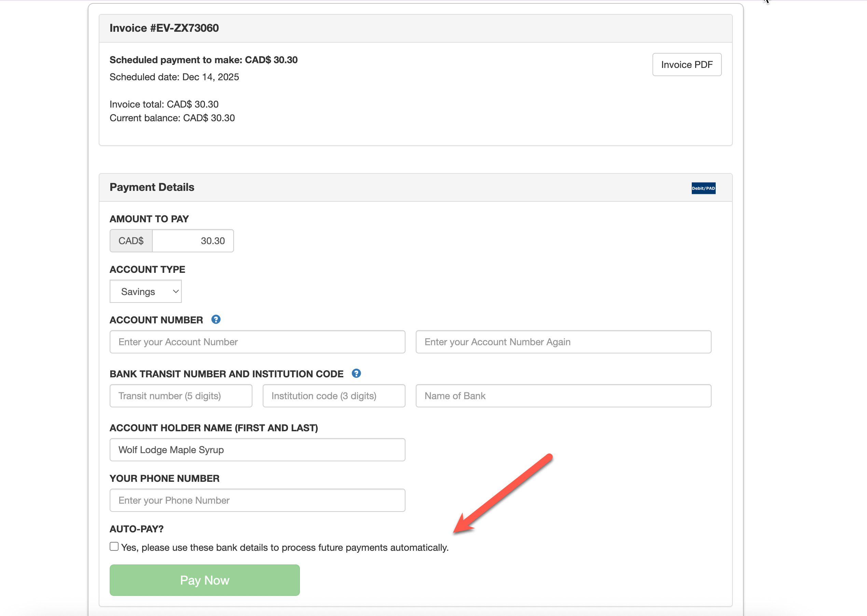Click the Name of Bank field
Screen dimensions: 867x616
click(563, 396)
